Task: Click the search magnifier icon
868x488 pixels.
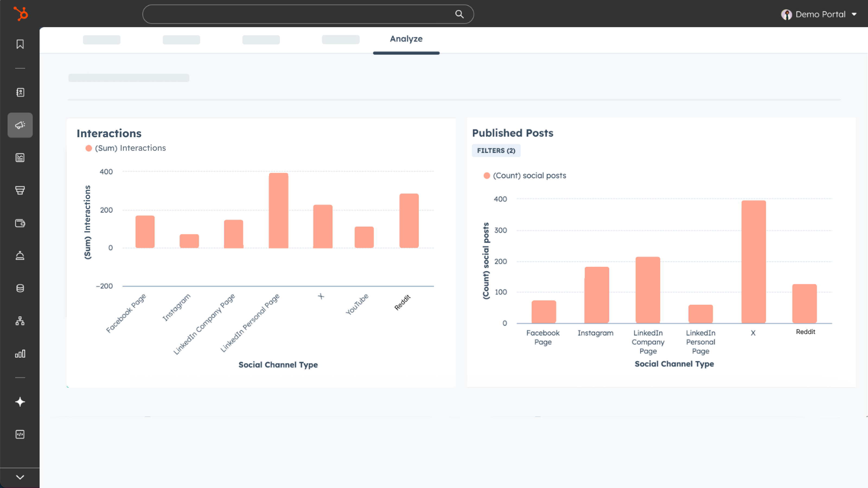Action: [x=459, y=14]
